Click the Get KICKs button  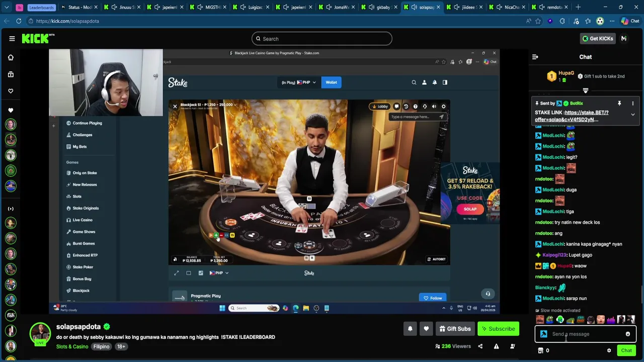pos(597,39)
